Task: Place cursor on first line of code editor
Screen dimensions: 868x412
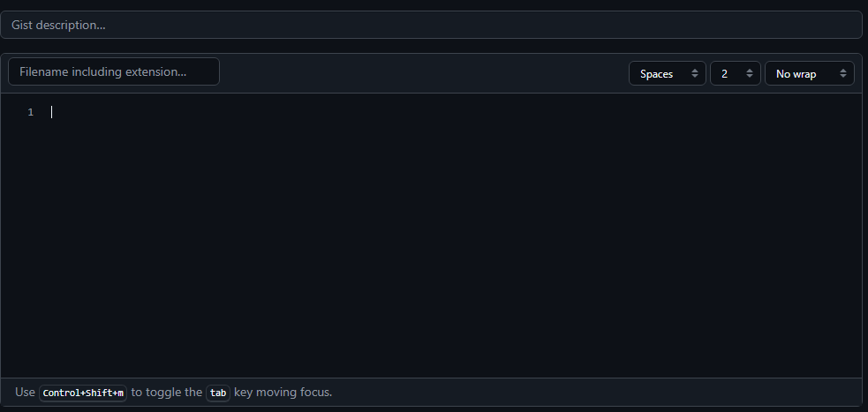Action: 454,112
